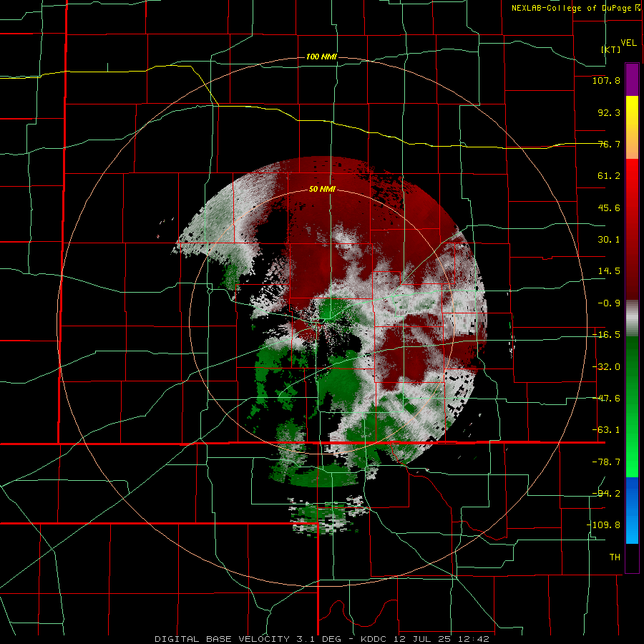Select the 45.6 scale value
644x644 pixels.
pyautogui.click(x=609, y=208)
